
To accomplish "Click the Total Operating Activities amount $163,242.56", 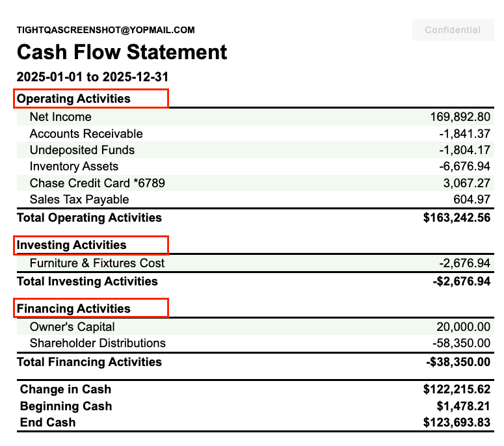I will tap(457, 218).
